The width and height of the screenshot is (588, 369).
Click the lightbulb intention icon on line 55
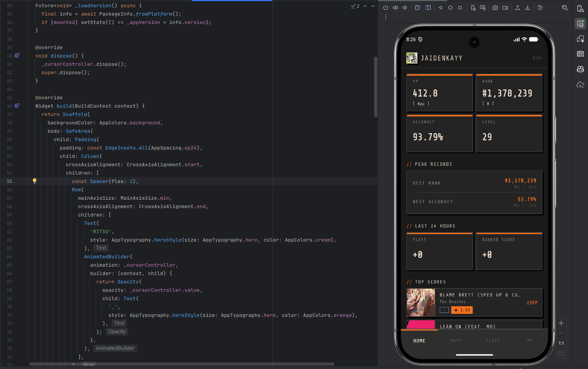(x=35, y=181)
